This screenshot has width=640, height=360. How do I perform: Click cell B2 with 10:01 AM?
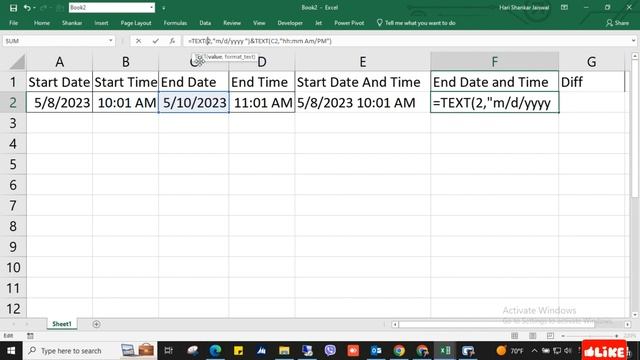pyautogui.click(x=126, y=102)
